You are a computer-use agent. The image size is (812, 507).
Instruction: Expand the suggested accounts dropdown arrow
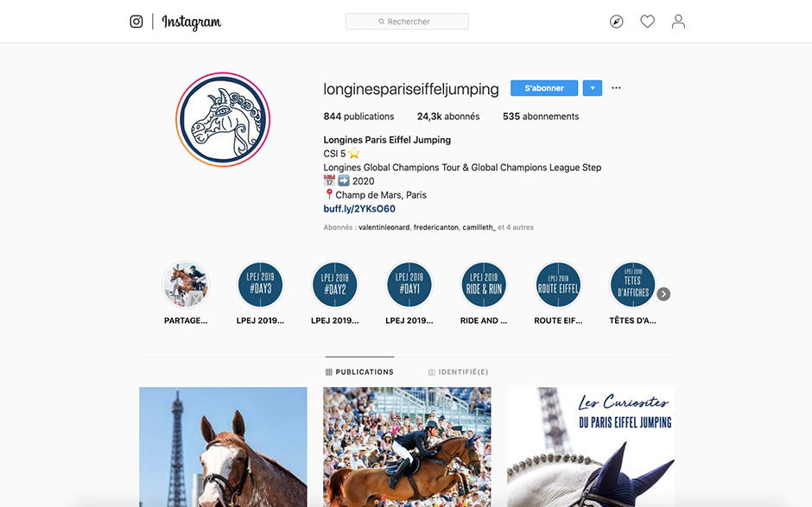click(593, 88)
